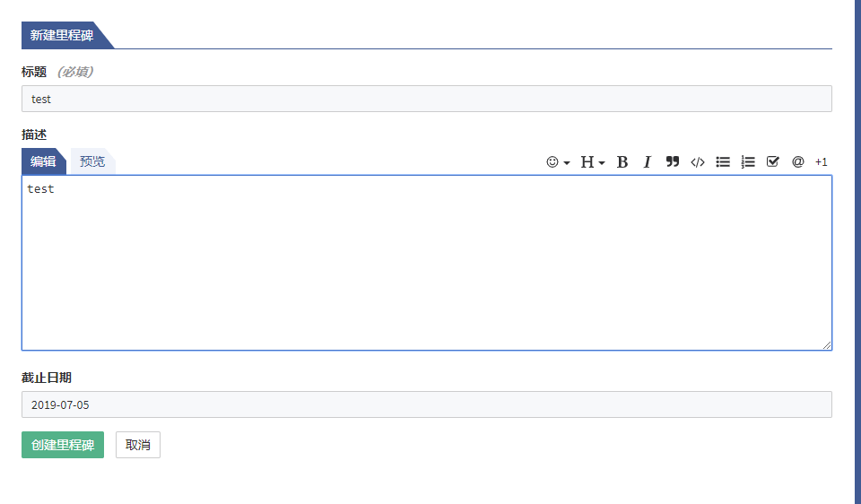This screenshot has height=504, width=861.
Task: Insert a code block
Action: pos(698,162)
